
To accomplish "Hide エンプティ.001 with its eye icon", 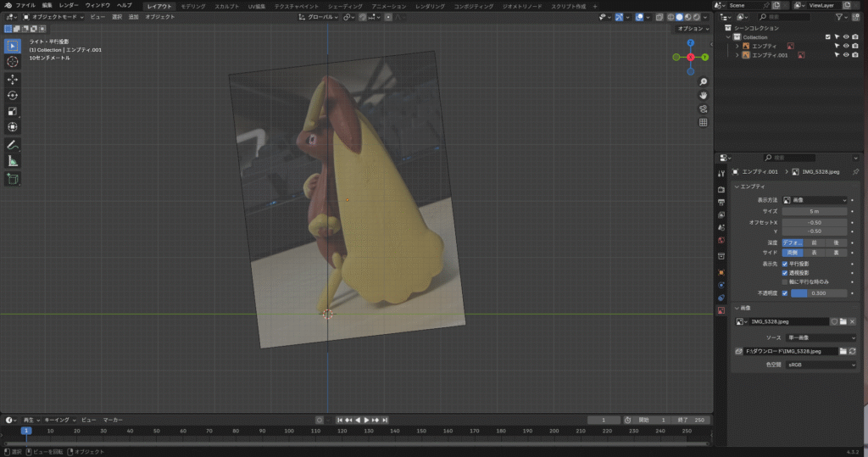I will (846, 55).
